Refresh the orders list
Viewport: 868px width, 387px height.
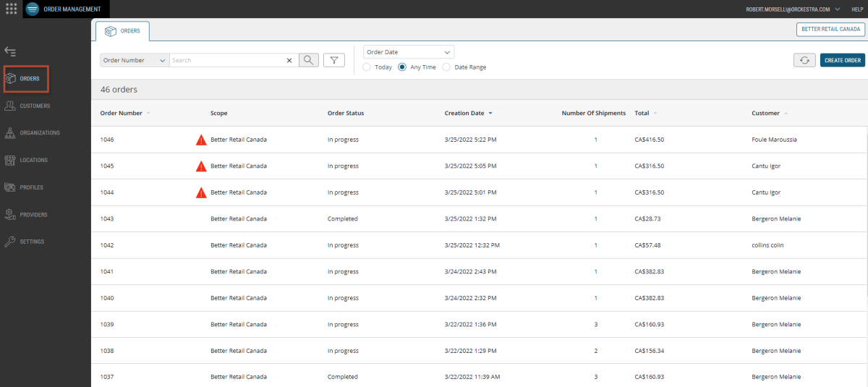pyautogui.click(x=804, y=60)
